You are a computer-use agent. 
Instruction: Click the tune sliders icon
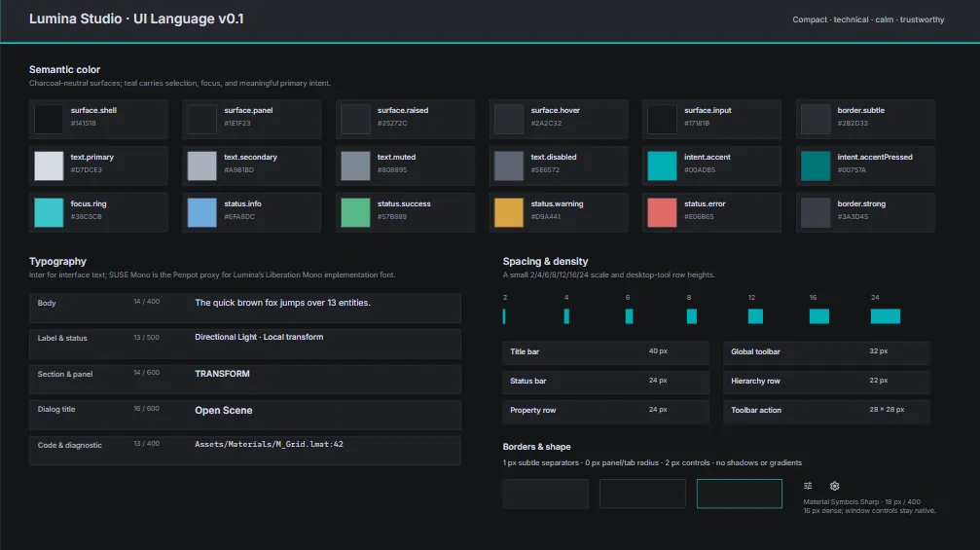[808, 486]
